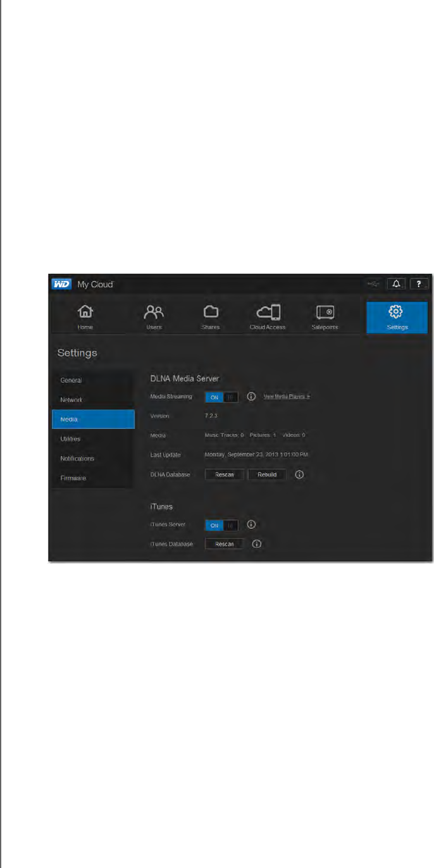Click the My Cloud title text
434x868 pixels.
click(x=95, y=284)
